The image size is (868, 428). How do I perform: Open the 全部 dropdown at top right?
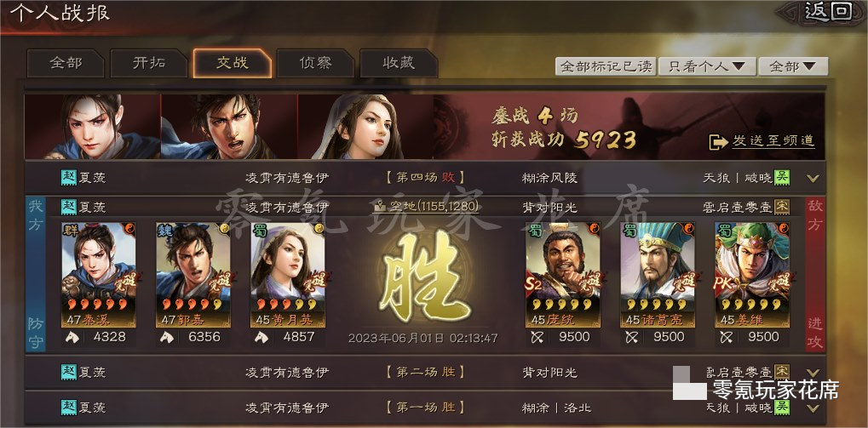point(793,66)
